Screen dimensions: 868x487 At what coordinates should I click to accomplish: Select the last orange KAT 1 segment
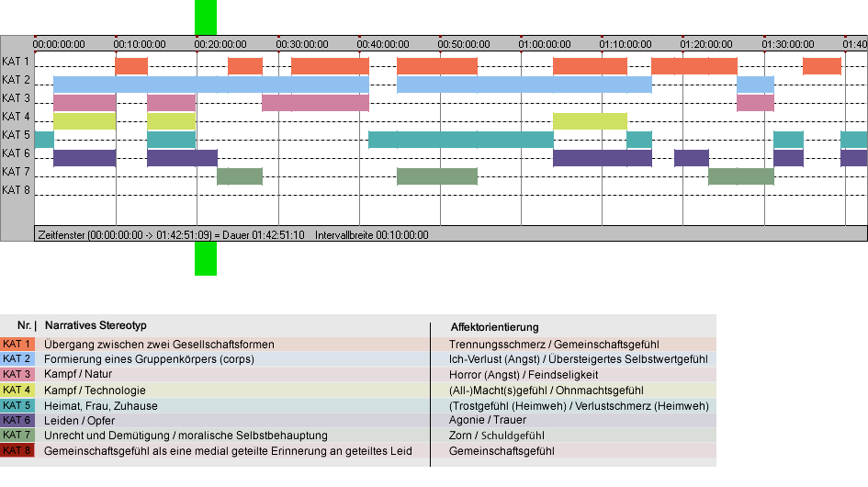821,66
